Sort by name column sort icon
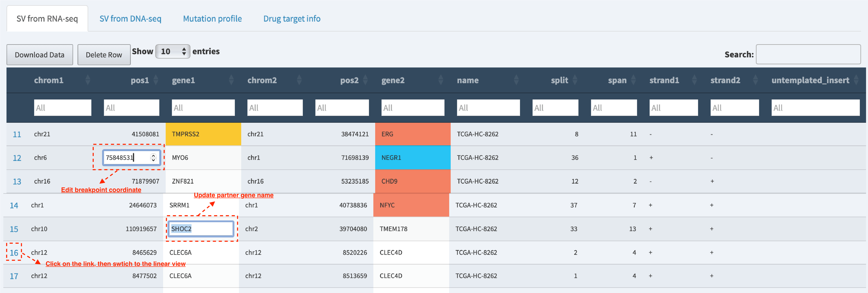 pos(516,80)
